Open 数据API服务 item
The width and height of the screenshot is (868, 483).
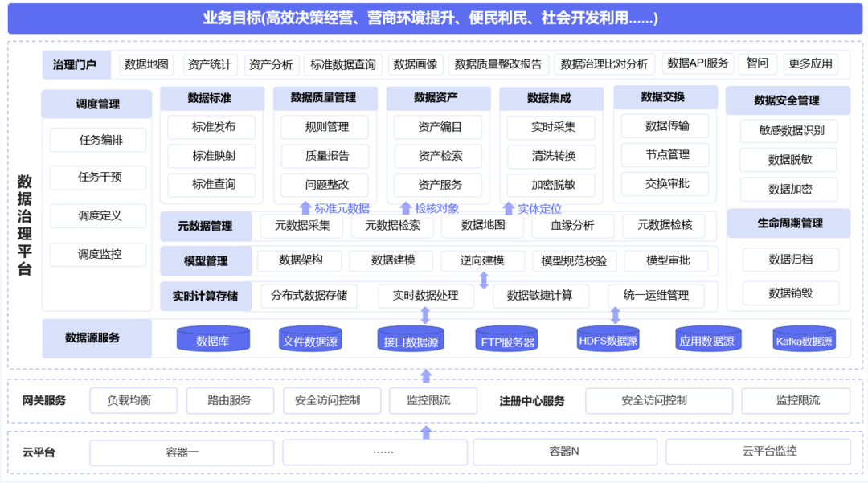coord(698,63)
